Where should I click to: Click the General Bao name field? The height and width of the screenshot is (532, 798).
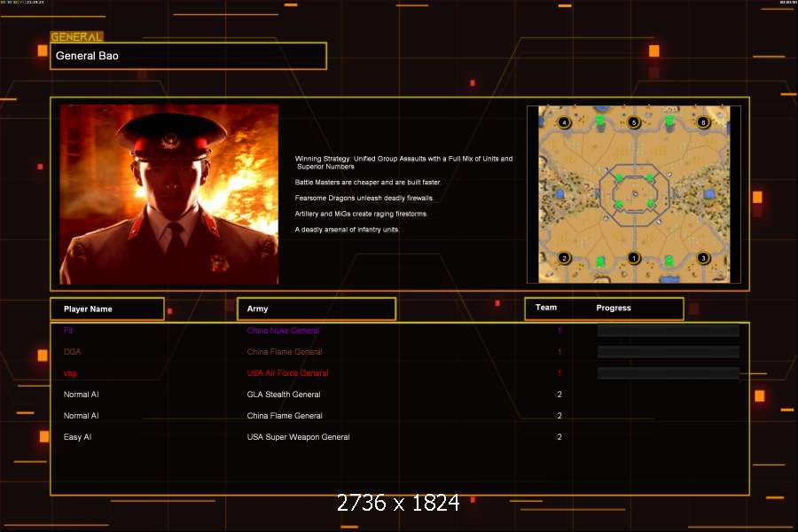188,56
